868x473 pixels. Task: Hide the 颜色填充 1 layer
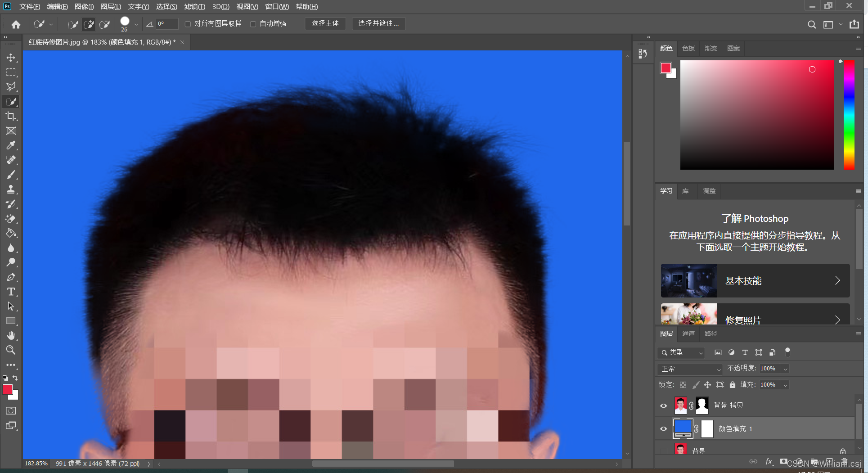tap(663, 428)
